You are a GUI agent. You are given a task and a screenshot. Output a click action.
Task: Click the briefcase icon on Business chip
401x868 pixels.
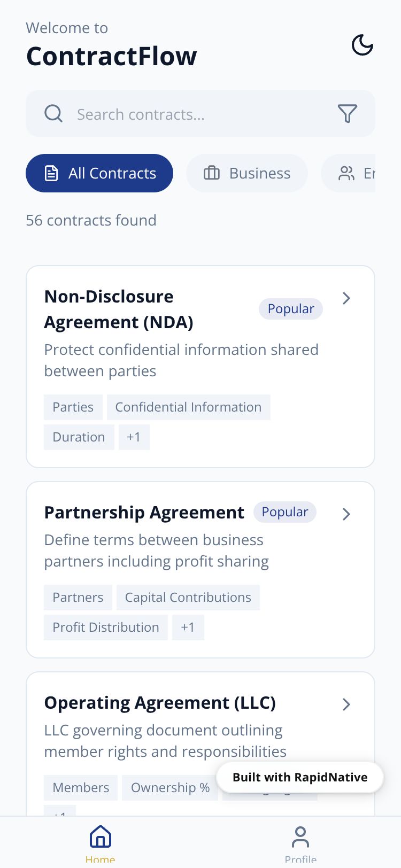pos(212,173)
